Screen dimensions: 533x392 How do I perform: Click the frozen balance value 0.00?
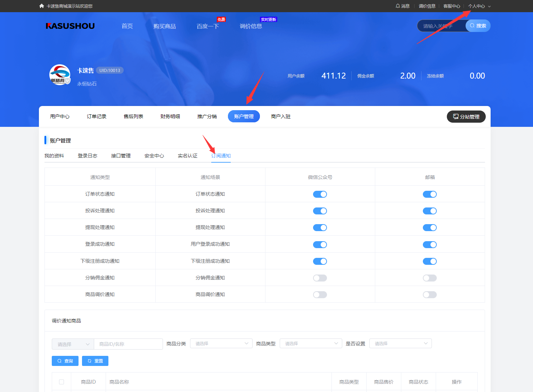click(477, 76)
